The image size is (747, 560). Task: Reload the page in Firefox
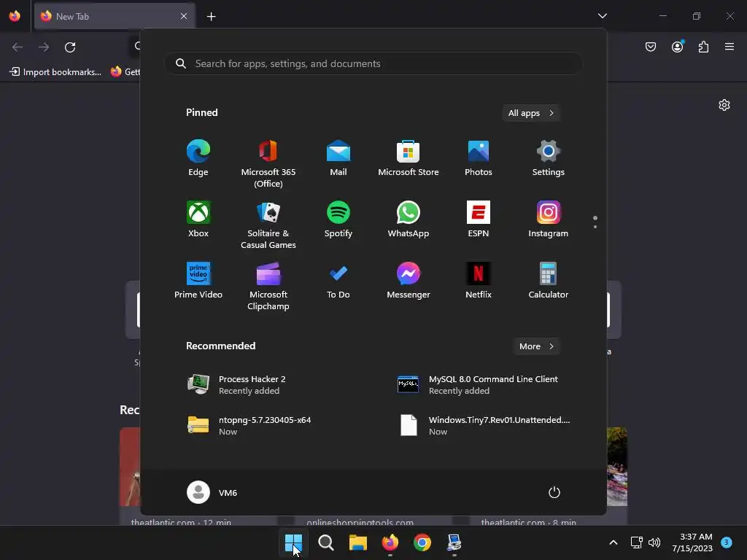pyautogui.click(x=70, y=47)
